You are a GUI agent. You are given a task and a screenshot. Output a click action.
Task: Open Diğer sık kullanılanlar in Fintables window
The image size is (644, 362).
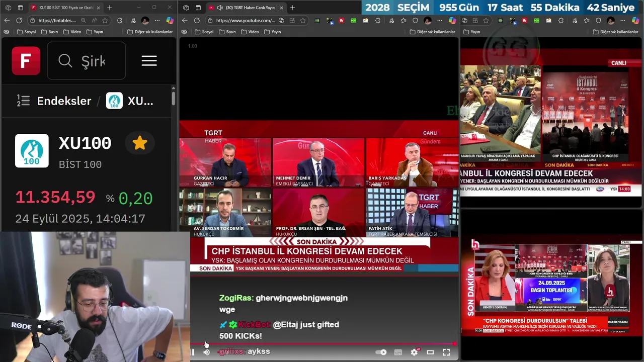(150, 32)
